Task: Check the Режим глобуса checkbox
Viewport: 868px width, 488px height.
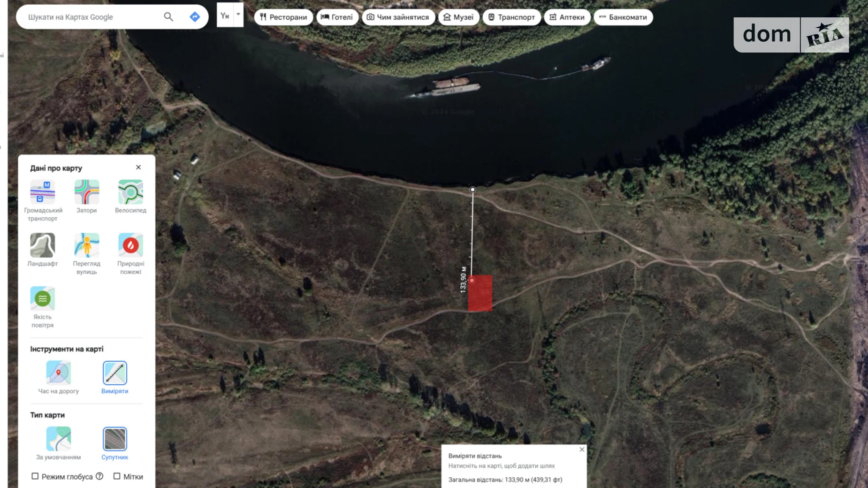Action: pos(35,476)
